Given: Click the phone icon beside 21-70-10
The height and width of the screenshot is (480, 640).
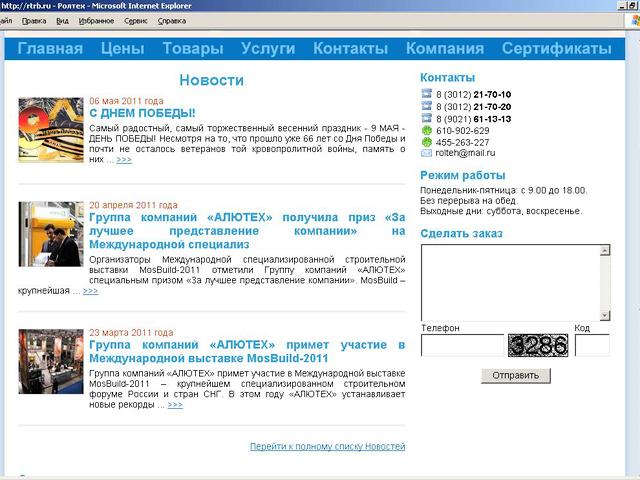Looking at the screenshot, I should pyautogui.click(x=427, y=93).
